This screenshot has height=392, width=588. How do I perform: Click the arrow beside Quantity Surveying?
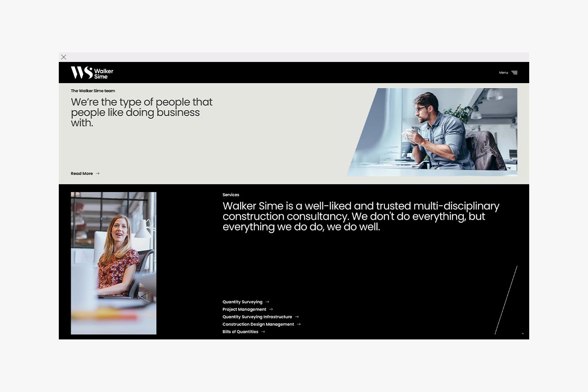(267, 302)
